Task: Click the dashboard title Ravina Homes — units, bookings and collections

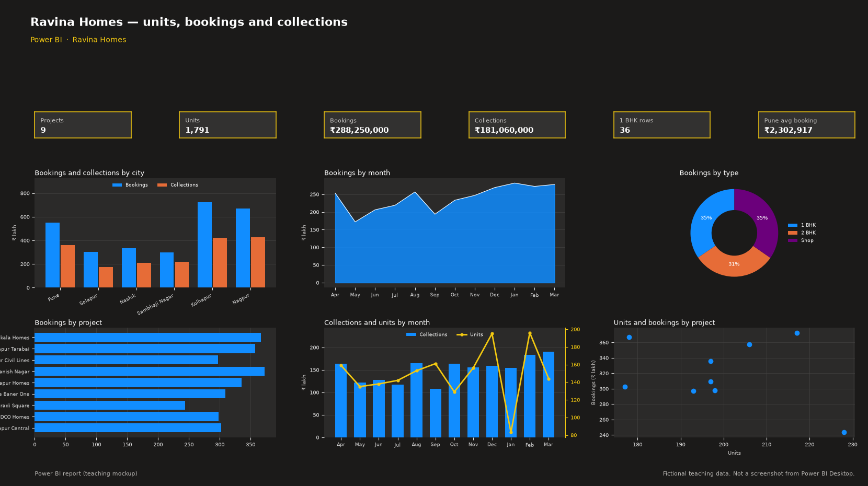Action: point(189,22)
